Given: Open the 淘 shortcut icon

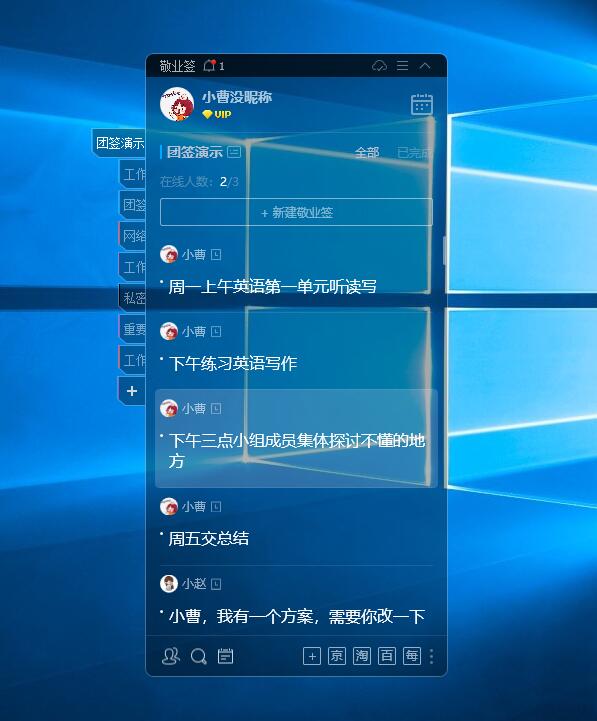Looking at the screenshot, I should (x=362, y=656).
